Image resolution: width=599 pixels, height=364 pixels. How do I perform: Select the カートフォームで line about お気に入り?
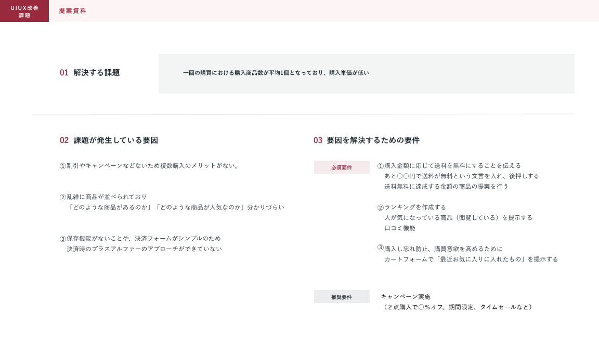point(471,259)
